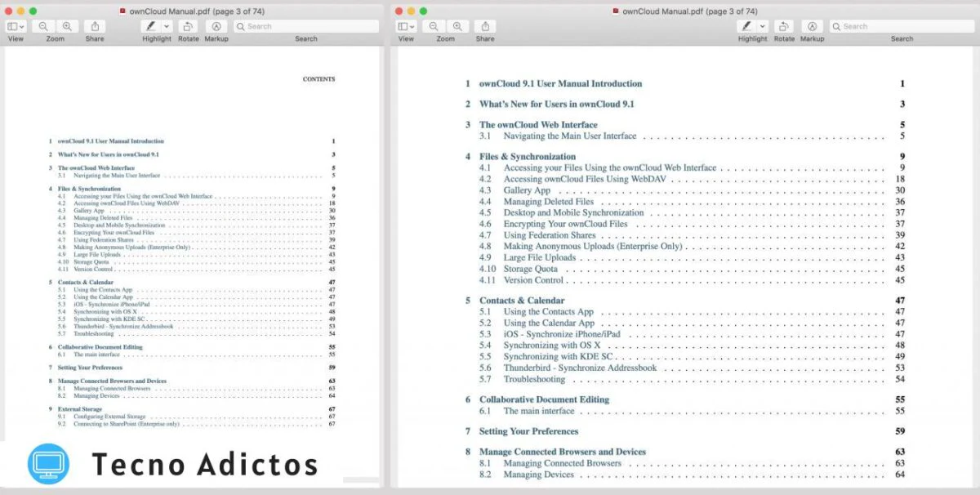Screen dimensions: 980x495
Task: Select Highlight pen tool in left window
Action: point(150,26)
